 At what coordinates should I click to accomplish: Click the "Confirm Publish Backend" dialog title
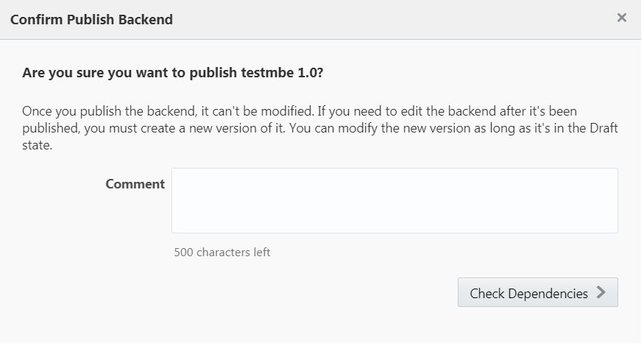point(91,20)
